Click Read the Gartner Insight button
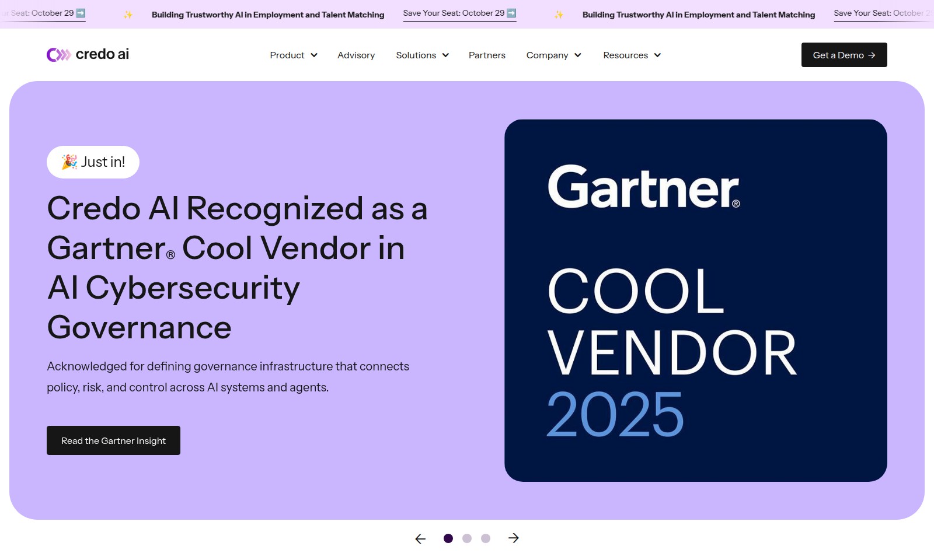The width and height of the screenshot is (934, 560). [113, 440]
